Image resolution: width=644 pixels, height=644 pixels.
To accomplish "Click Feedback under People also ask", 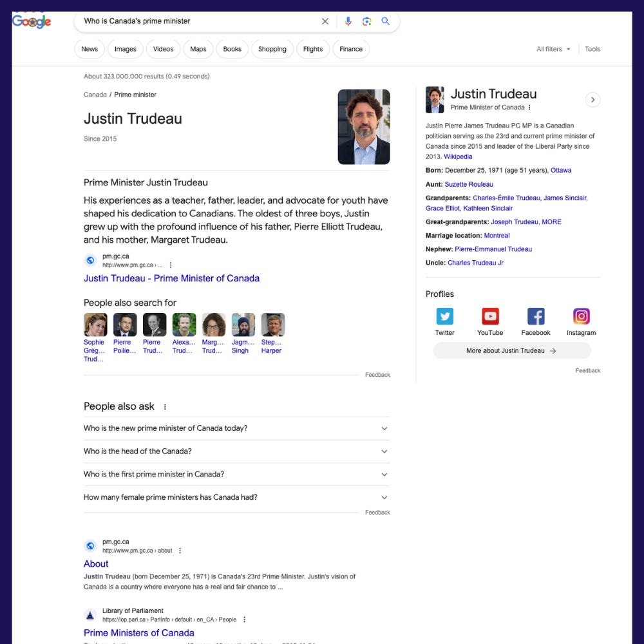I will pyautogui.click(x=377, y=513).
